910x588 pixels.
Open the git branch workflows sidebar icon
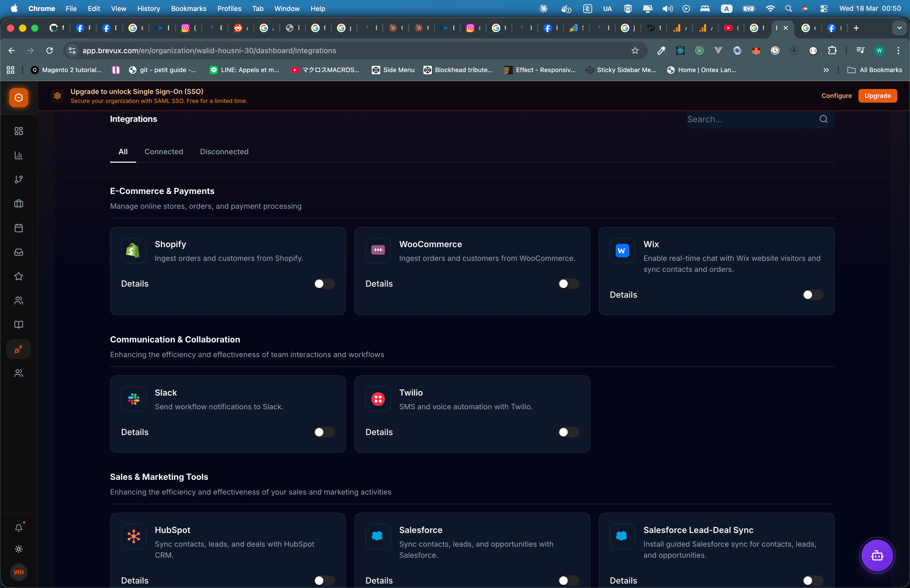pos(19,180)
